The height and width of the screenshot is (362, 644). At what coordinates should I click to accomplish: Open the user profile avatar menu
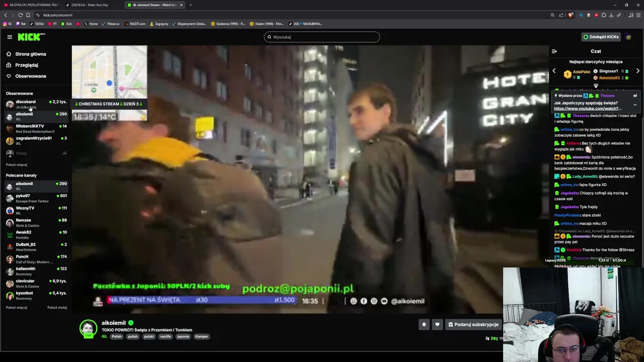click(x=628, y=37)
